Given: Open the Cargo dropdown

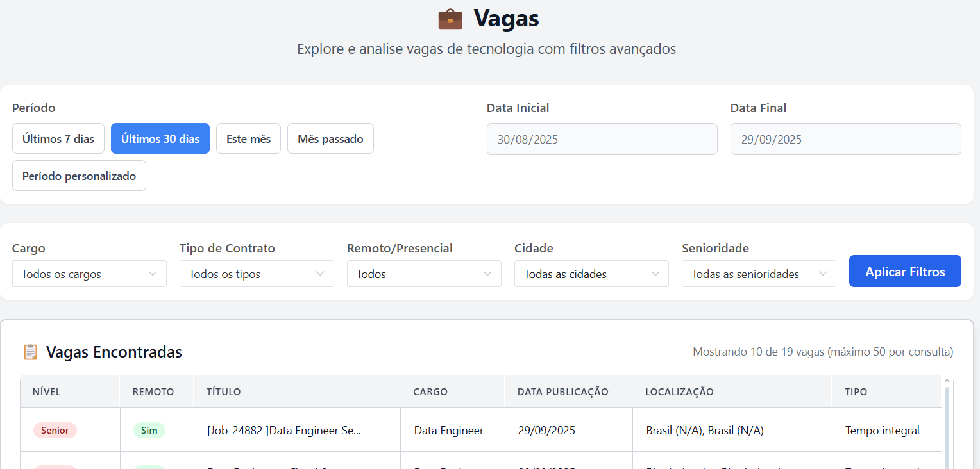Looking at the screenshot, I should point(89,274).
